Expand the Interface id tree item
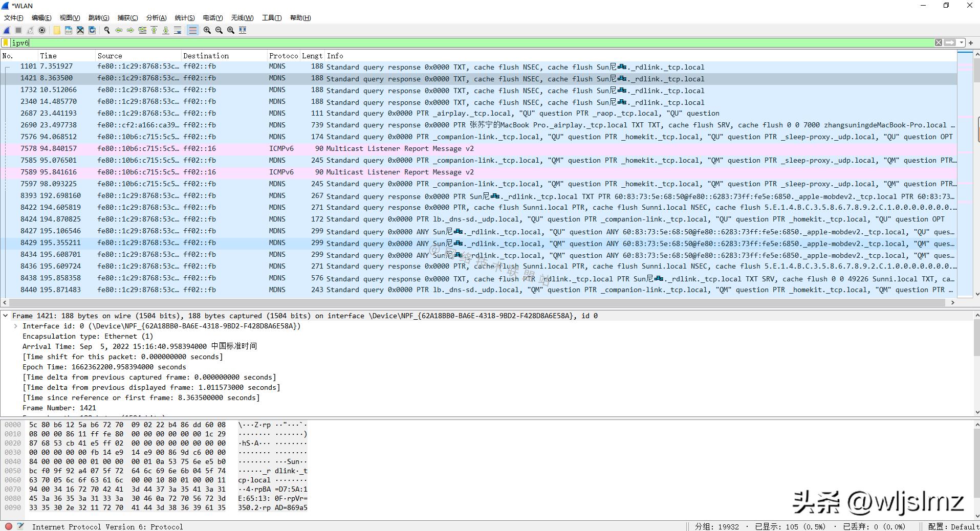980x531 pixels. (16, 326)
